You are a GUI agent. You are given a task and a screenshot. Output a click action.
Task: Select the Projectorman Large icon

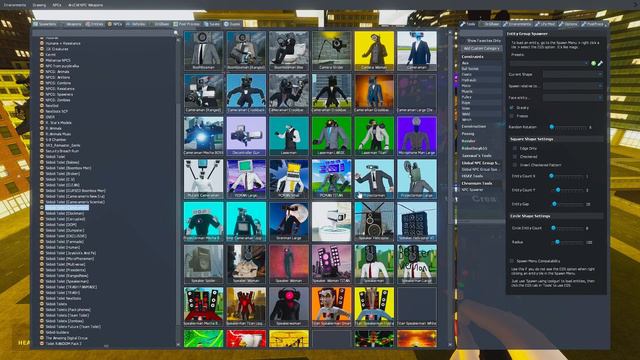(x=417, y=179)
